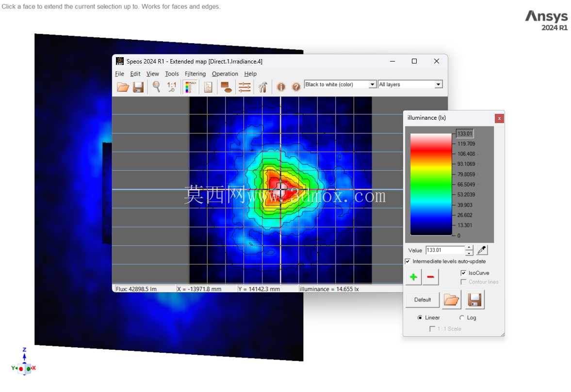Screen dimensions: 571x392
Task: Toggle the IsoCurve checkbox
Action: pos(463,273)
